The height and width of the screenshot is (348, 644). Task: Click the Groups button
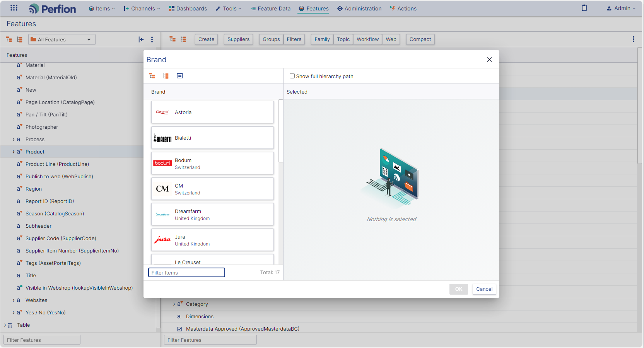click(x=271, y=39)
